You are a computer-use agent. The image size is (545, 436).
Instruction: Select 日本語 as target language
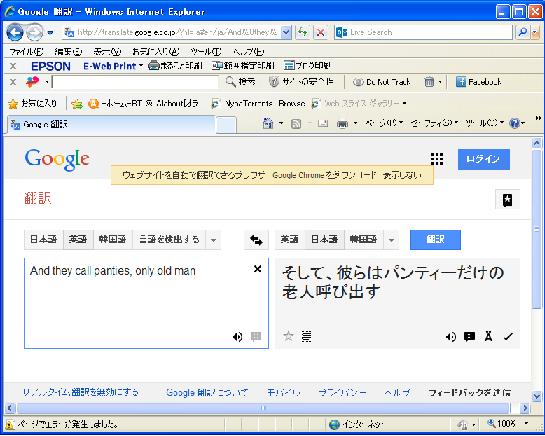click(x=325, y=240)
